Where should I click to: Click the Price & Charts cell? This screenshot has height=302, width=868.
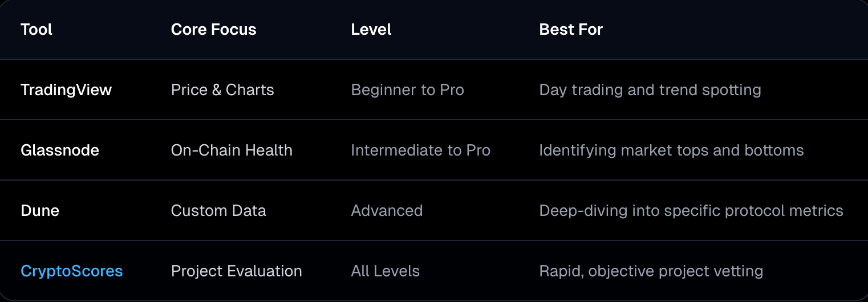pos(222,89)
